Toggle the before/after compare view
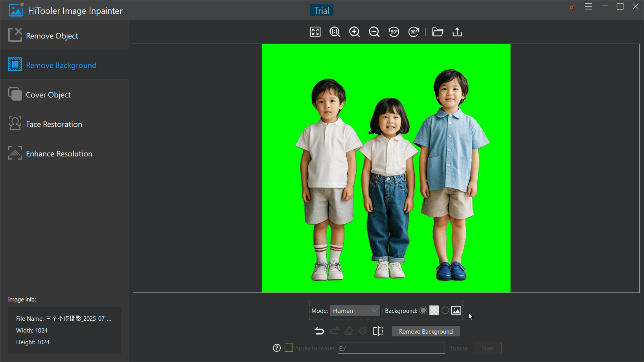The width and height of the screenshot is (644, 362). pyautogui.click(x=378, y=331)
